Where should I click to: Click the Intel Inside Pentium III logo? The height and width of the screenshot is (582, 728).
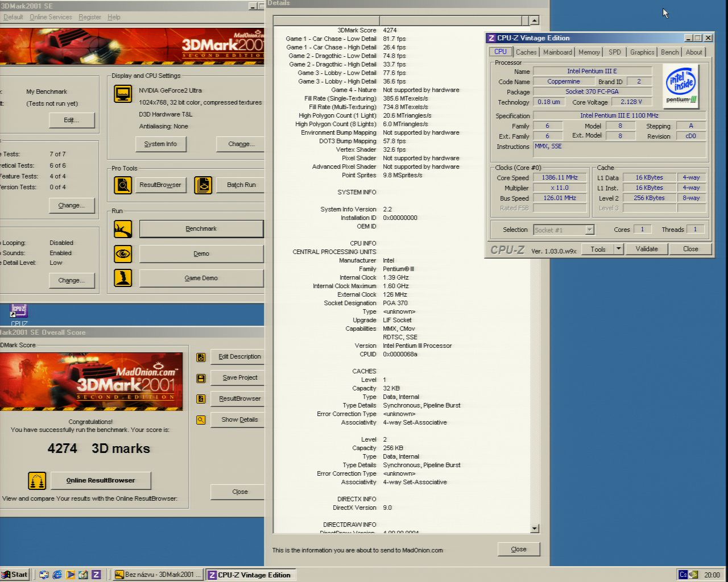(681, 85)
